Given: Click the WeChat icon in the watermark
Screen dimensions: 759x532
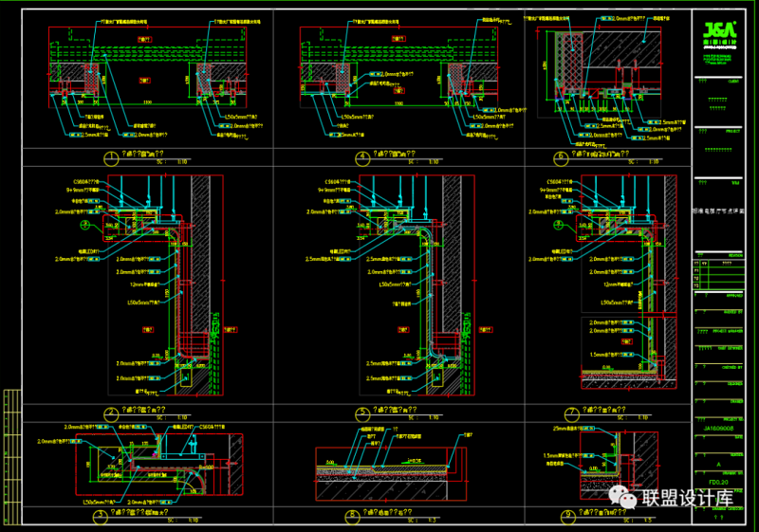Looking at the screenshot, I should click(624, 497).
